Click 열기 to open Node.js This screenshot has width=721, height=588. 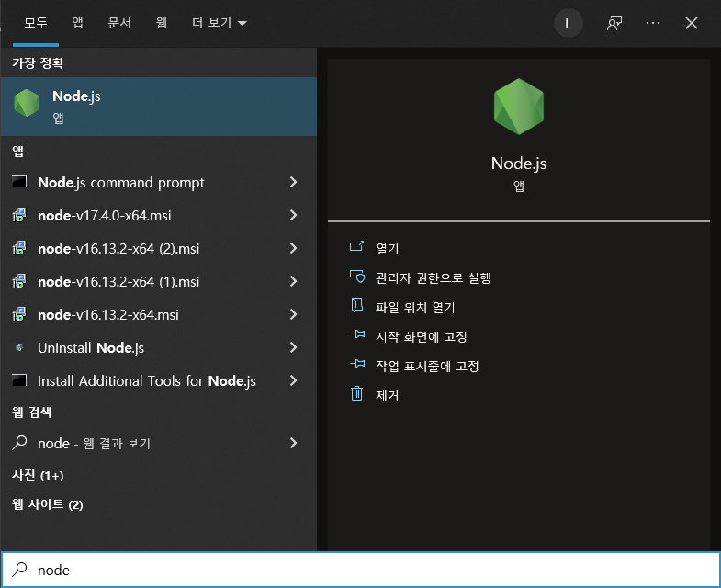(x=388, y=248)
